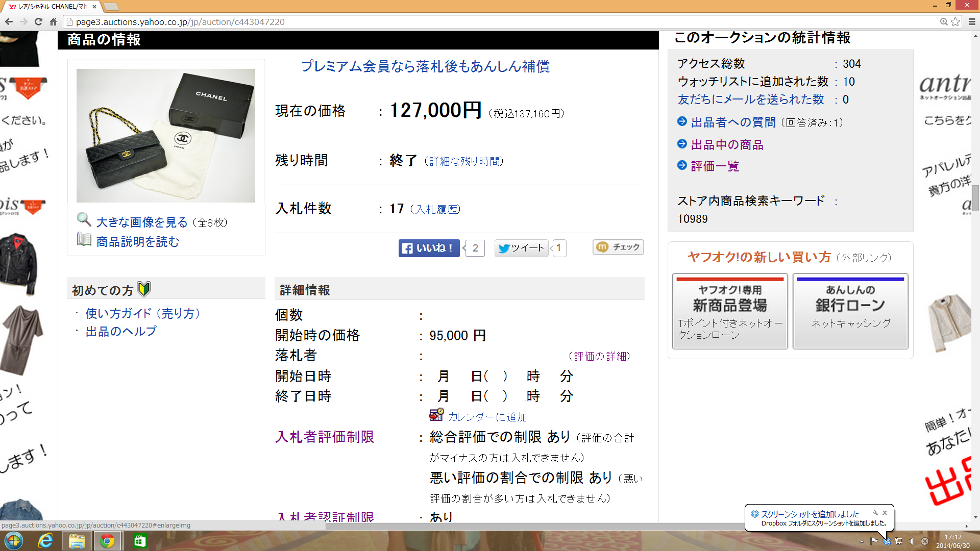The height and width of the screenshot is (551, 980).
Task: Open 入札履歴 bid history link
Action: (x=436, y=209)
